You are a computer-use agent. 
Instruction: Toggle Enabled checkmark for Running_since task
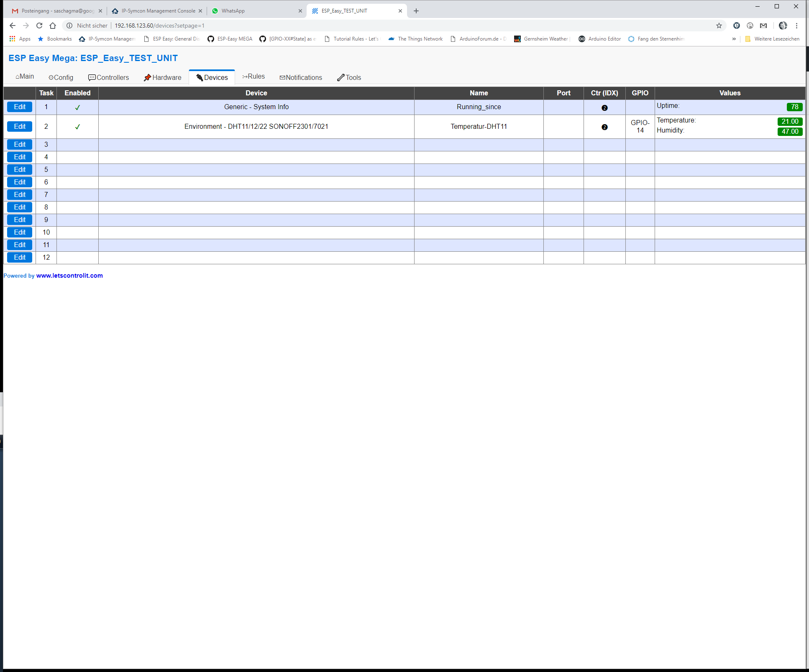tap(77, 107)
